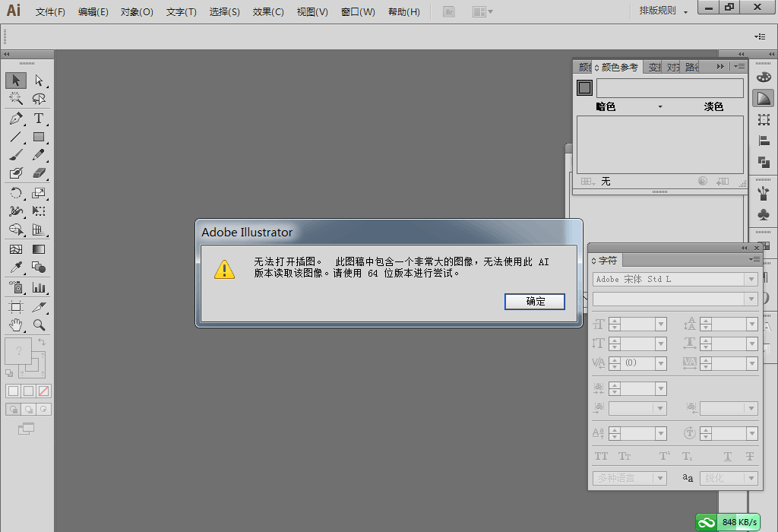Open the 多种语言 language dropdown
This screenshot has width=778, height=532.
point(629,478)
